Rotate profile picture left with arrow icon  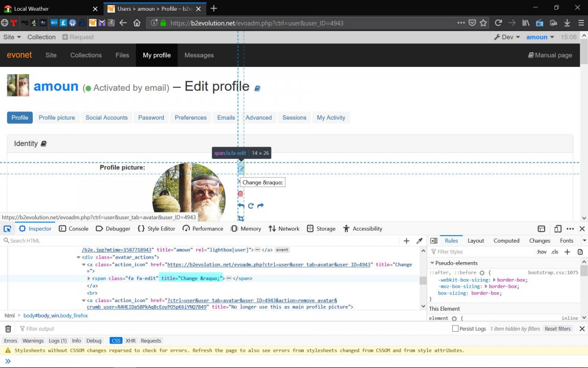point(241,206)
